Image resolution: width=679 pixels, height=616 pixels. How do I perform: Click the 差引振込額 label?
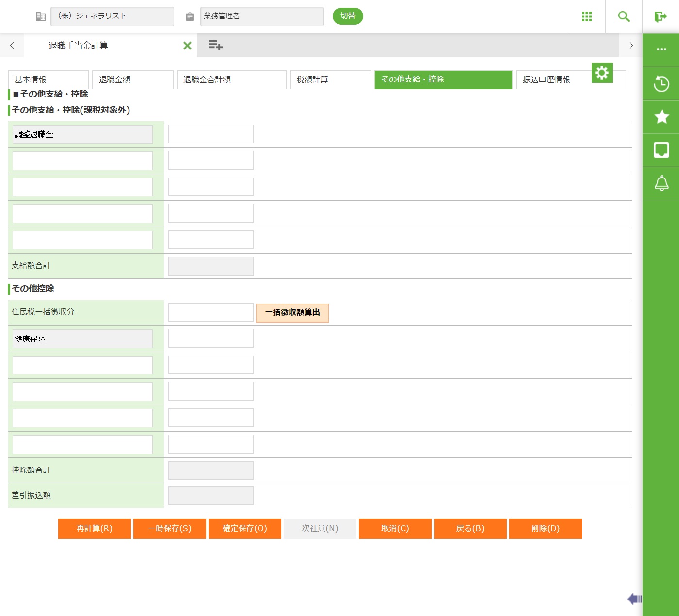click(x=31, y=495)
